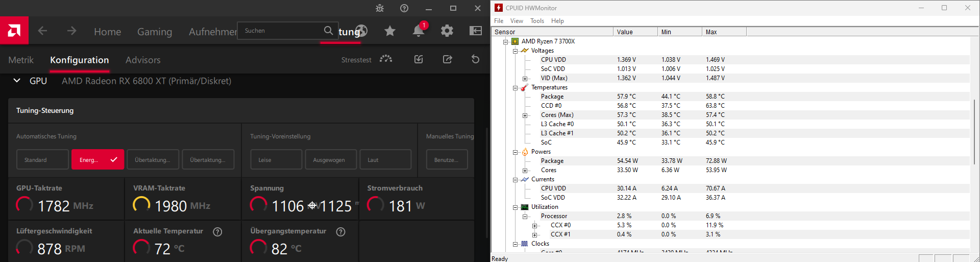980x262 pixels.
Task: Open help for Aktuelle Temperatur
Action: (217, 232)
